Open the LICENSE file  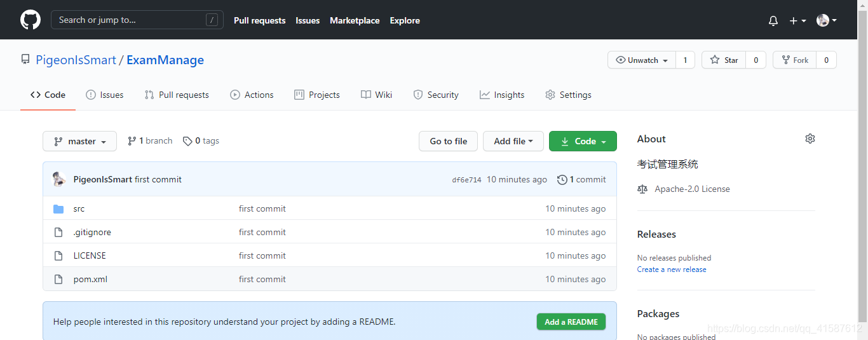pos(90,255)
